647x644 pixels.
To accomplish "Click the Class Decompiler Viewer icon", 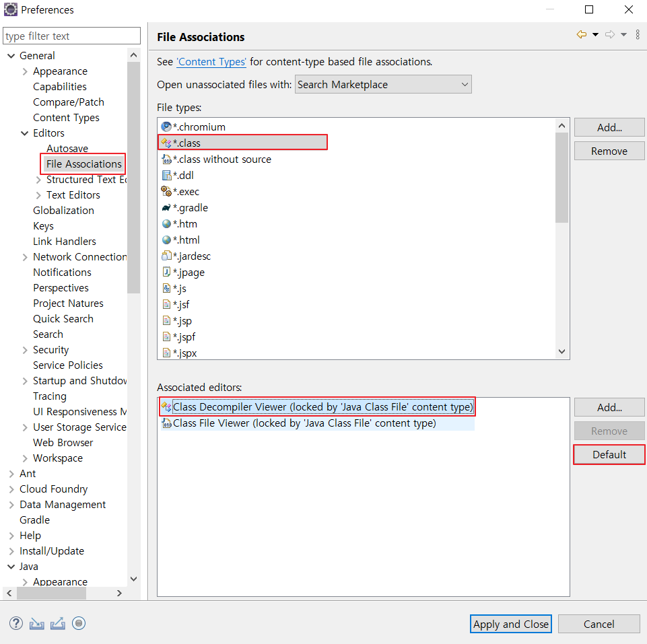I will pos(166,406).
